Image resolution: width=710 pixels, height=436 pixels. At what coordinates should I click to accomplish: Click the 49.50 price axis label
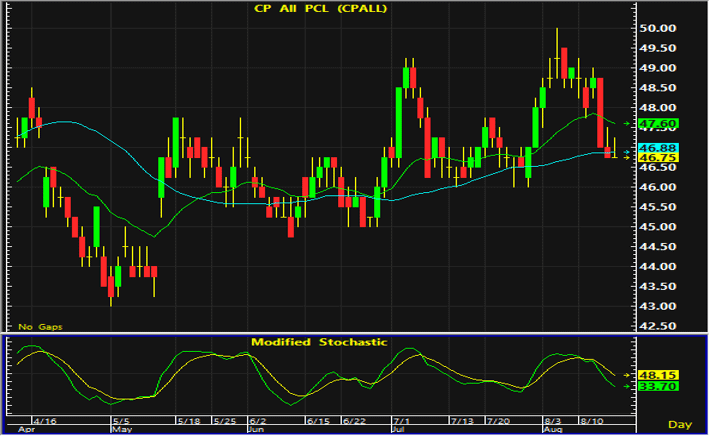657,48
